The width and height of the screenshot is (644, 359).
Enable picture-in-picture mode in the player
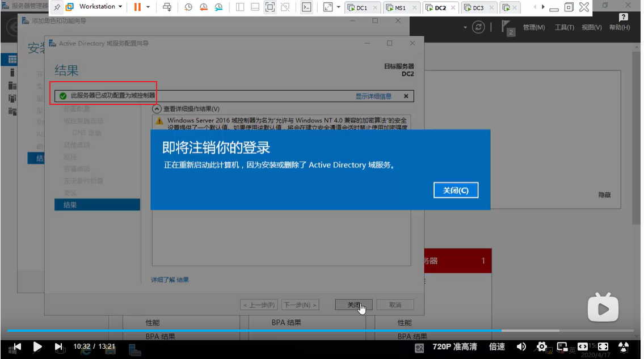(562, 347)
